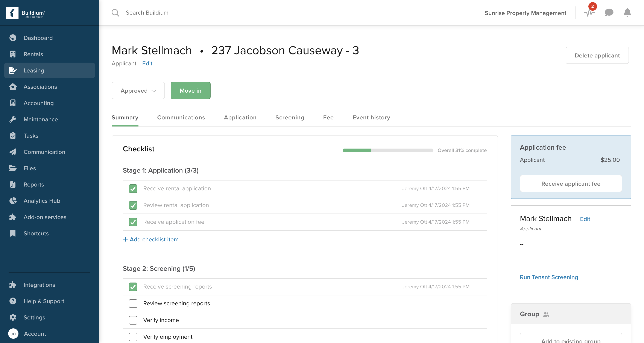Click the Communication paper-plane icon
This screenshot has width=644, height=343.
(x=13, y=152)
